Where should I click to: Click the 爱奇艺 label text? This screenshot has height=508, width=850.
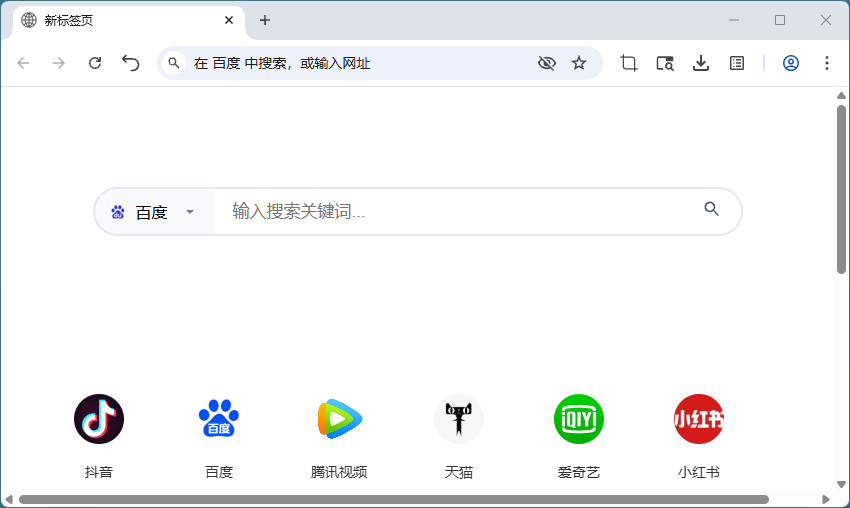point(579,472)
